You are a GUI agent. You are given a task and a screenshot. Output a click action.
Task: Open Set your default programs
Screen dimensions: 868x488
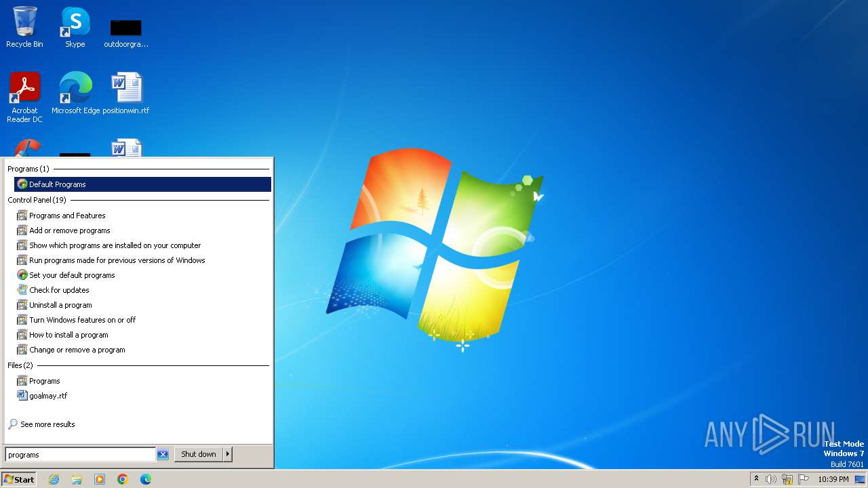coord(142,275)
